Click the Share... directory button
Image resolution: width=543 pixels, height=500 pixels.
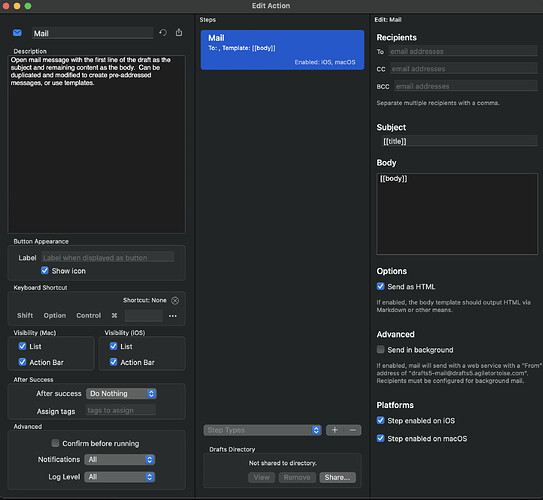tap(337, 477)
